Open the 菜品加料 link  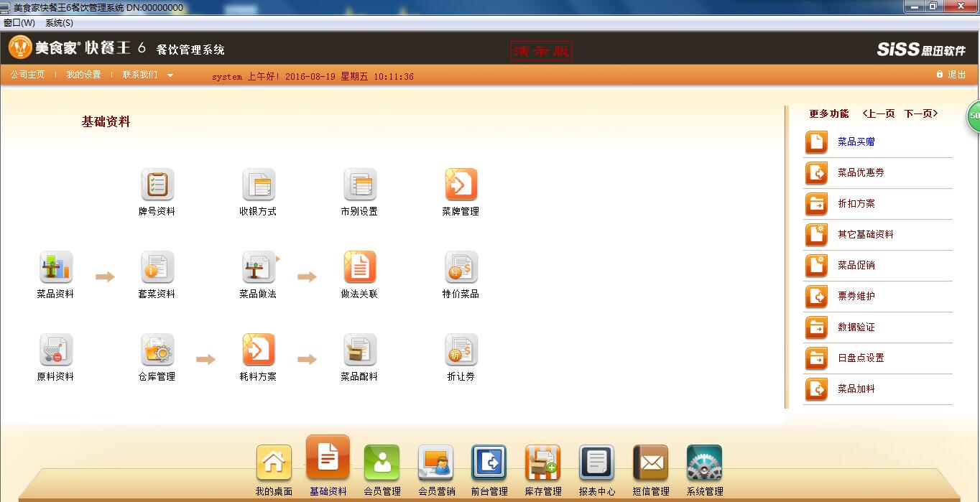[856, 389]
